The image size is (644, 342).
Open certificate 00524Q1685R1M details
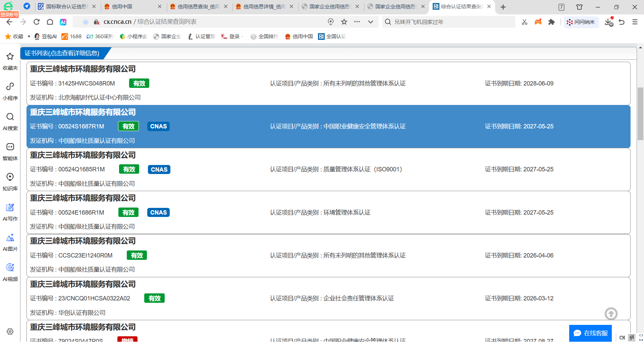[x=82, y=169]
